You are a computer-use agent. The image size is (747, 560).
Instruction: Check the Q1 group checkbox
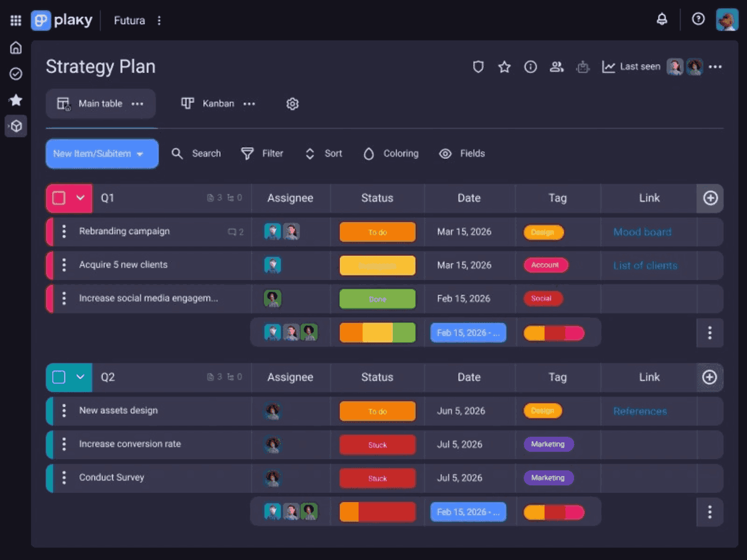[59, 198]
